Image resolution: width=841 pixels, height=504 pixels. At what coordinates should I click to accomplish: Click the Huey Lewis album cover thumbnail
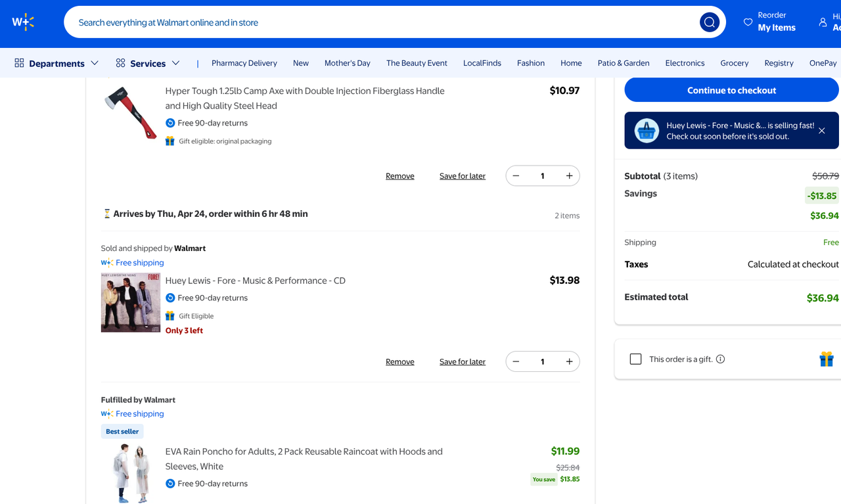[x=131, y=302]
